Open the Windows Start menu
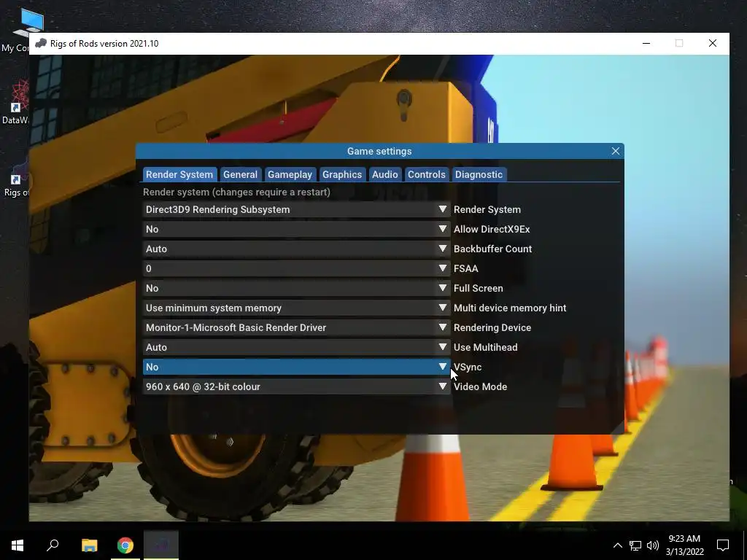 tap(18, 545)
